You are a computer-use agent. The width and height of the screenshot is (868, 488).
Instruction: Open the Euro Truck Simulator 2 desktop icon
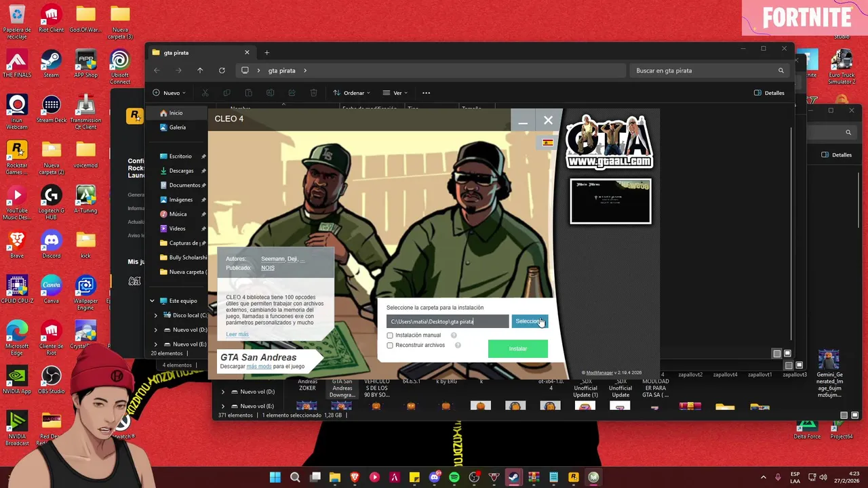842,67
